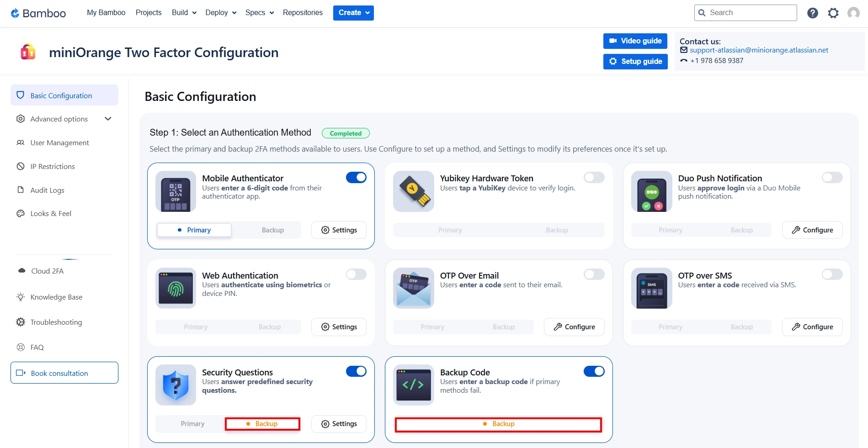
Task: Open the Build dropdown menu
Action: (x=184, y=13)
